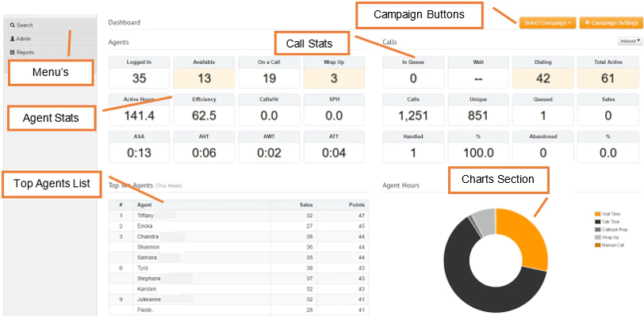Select the Julieanne row in agents table
Viewport: 644px width, 316px height.
239,299
